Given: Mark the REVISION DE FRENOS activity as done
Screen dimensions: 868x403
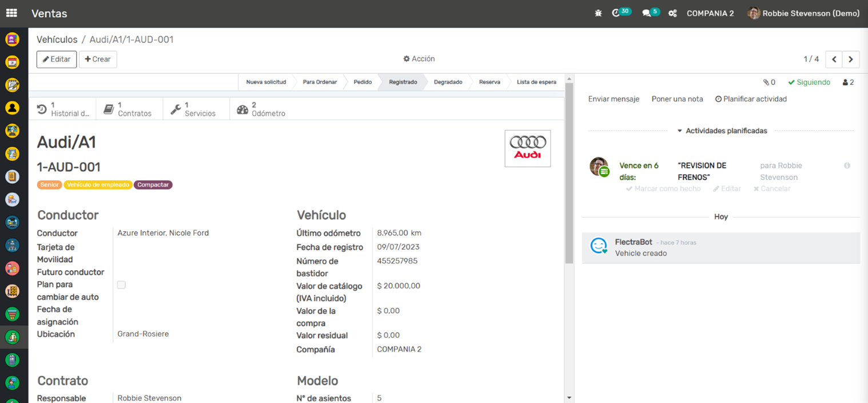Looking at the screenshot, I should click(663, 189).
